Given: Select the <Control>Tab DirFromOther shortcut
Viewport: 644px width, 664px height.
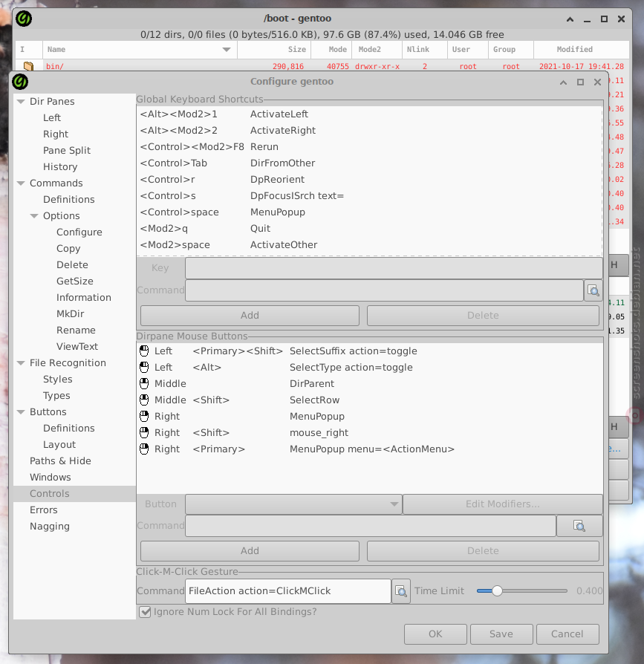Looking at the screenshot, I should pyautogui.click(x=370, y=163).
